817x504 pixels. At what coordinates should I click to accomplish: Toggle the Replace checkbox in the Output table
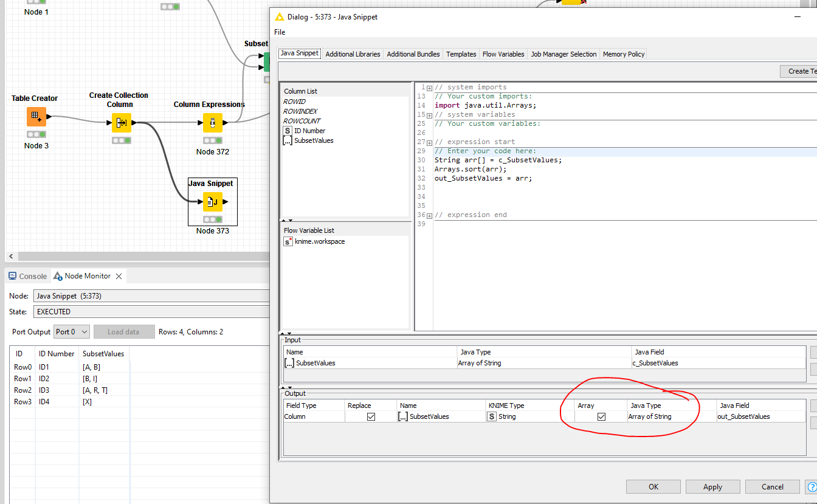coord(371,416)
